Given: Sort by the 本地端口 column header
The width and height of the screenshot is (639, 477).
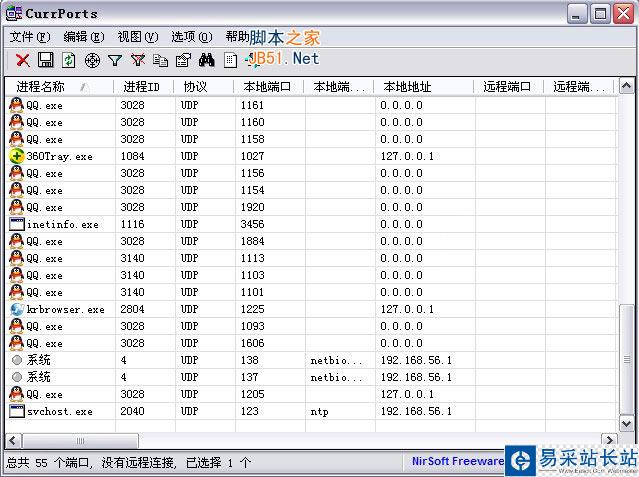Looking at the screenshot, I should point(269,86).
